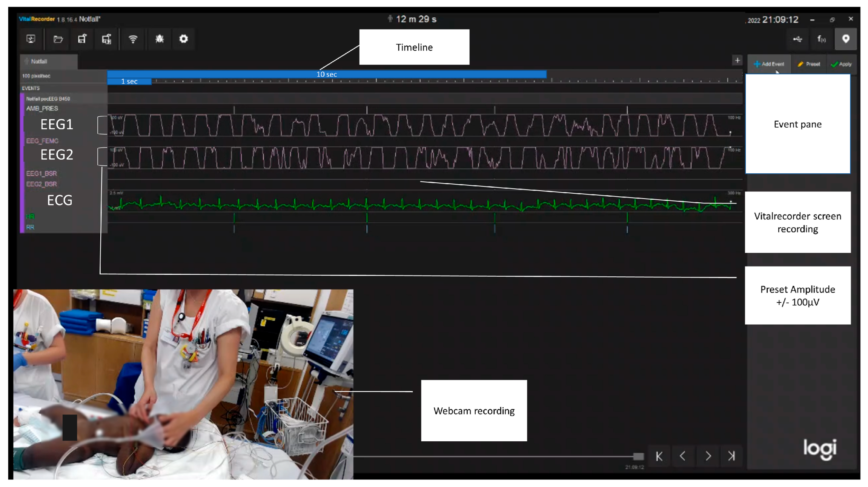Step forward with the right arrow button
The height and width of the screenshot is (487, 868).
click(x=708, y=456)
